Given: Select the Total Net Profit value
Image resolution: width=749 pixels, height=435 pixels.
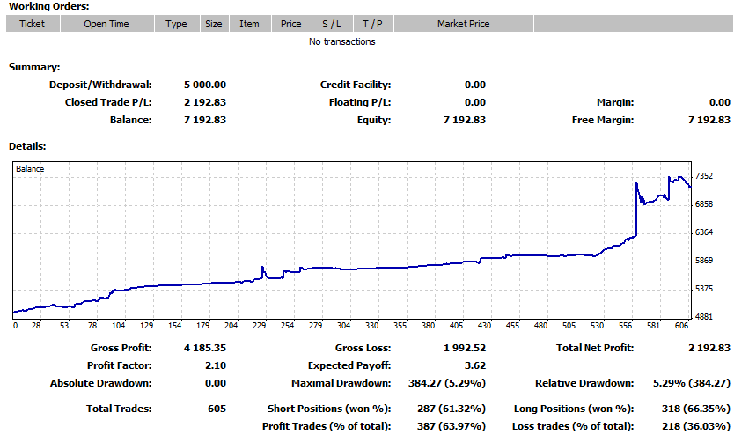Looking at the screenshot, I should point(709,349).
